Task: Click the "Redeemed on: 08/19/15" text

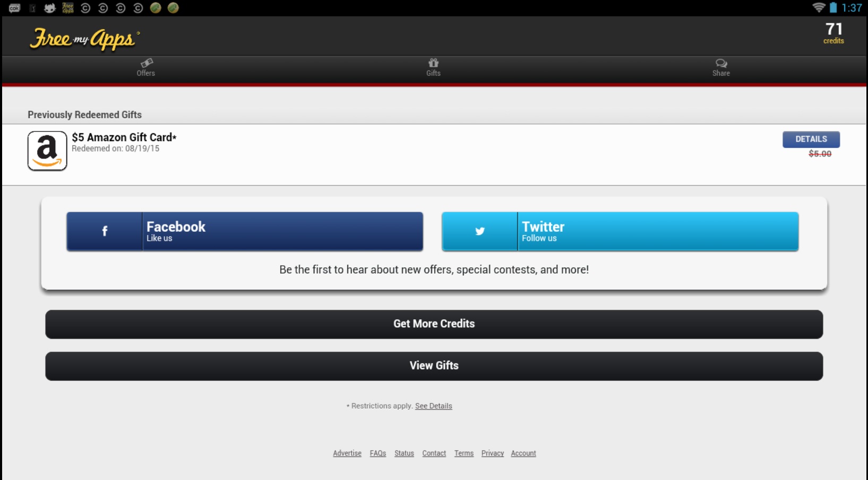Action: click(x=116, y=149)
